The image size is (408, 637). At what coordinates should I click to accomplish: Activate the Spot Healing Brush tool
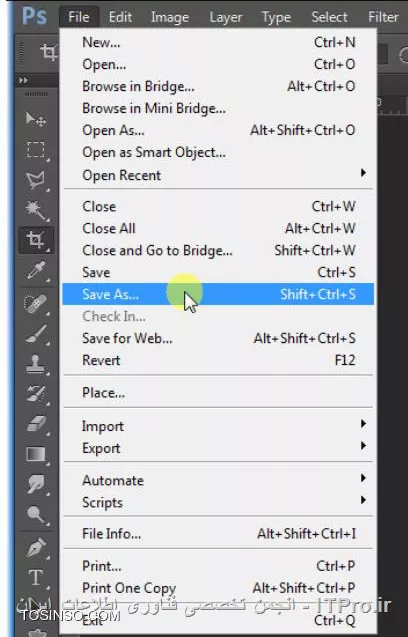(36, 304)
